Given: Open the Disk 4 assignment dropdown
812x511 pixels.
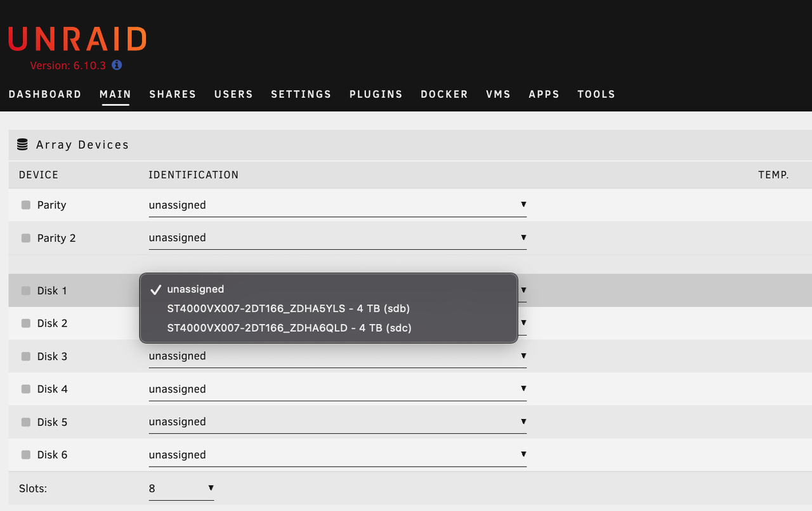Looking at the screenshot, I should pos(523,389).
